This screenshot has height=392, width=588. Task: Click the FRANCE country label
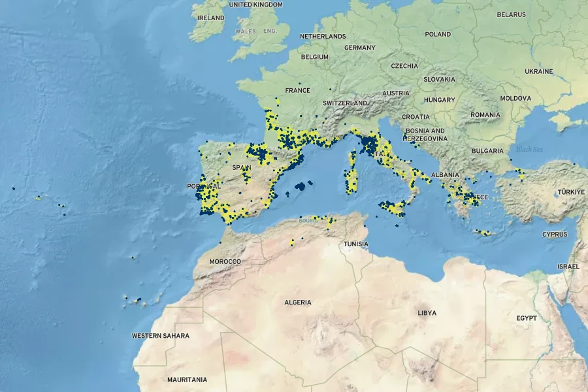pos(297,90)
